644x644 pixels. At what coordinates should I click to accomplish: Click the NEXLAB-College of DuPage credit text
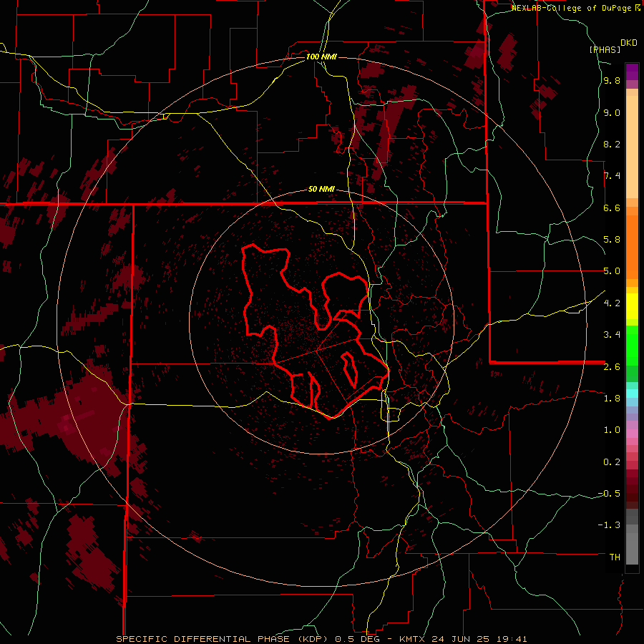coord(572,8)
